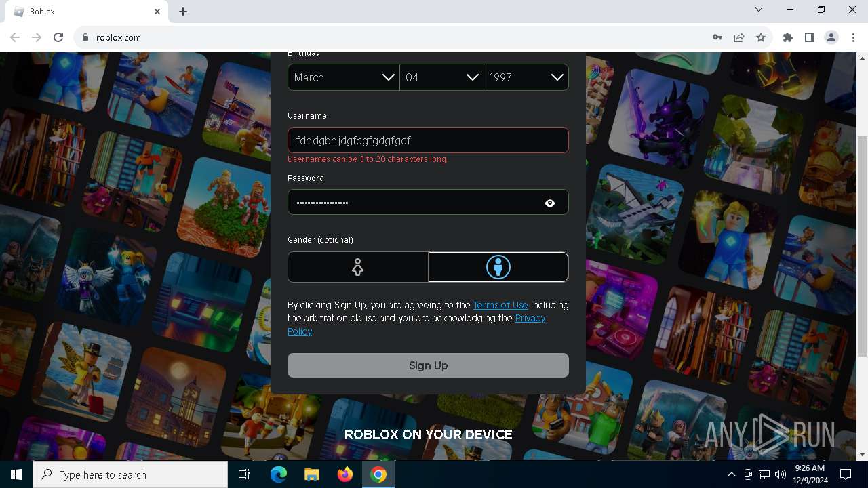
Task: Click the Sign Up button
Action: click(x=428, y=365)
